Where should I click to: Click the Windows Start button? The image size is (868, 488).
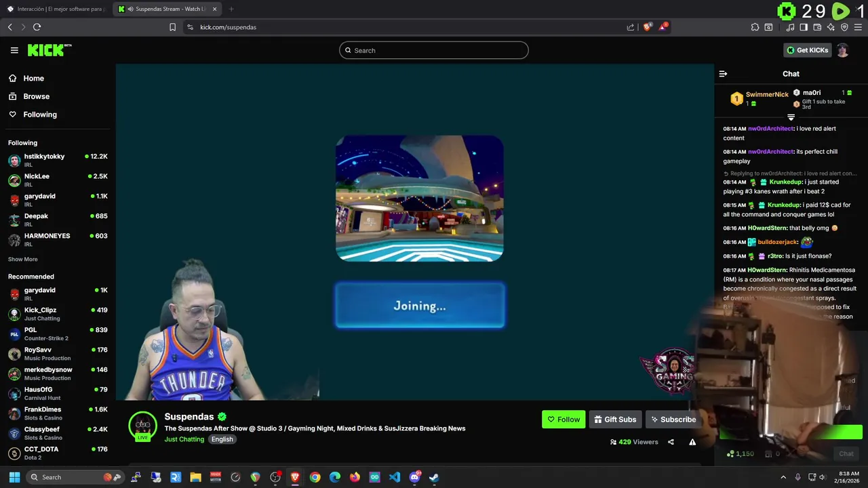(14, 477)
